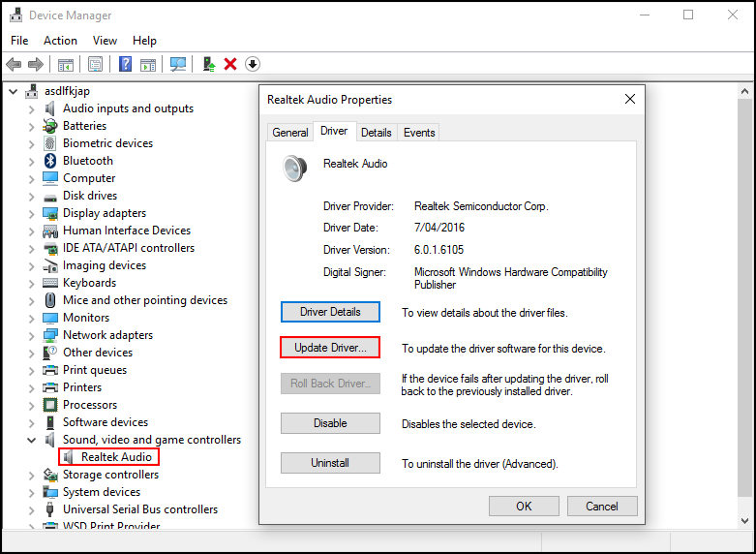The height and width of the screenshot is (554, 756).
Task: Click the Uninstall button in the dialog
Action: click(330, 463)
